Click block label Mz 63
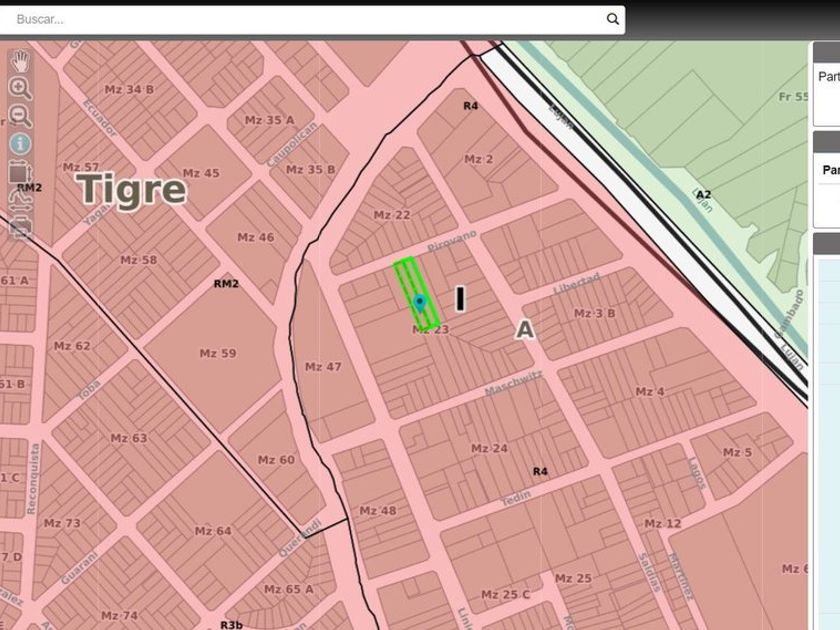This screenshot has width=840, height=630. [x=129, y=438]
